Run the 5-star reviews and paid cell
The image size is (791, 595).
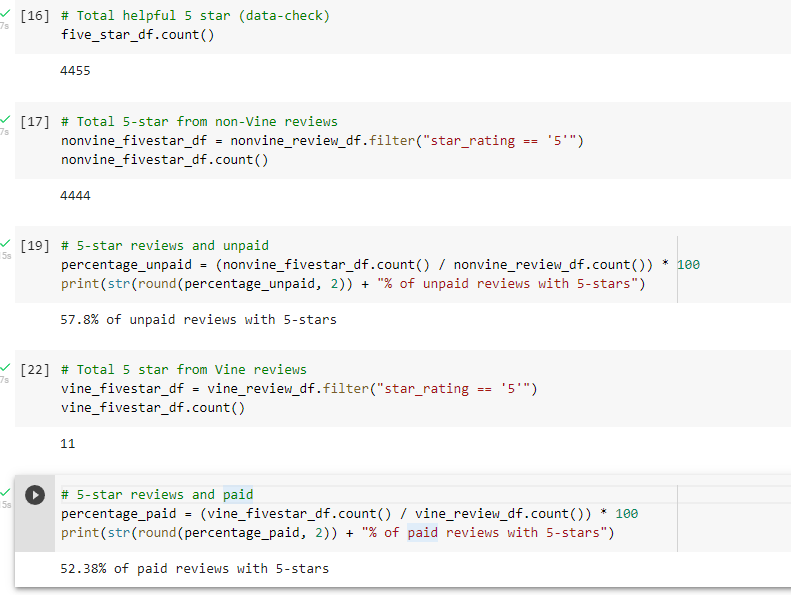coord(35,495)
